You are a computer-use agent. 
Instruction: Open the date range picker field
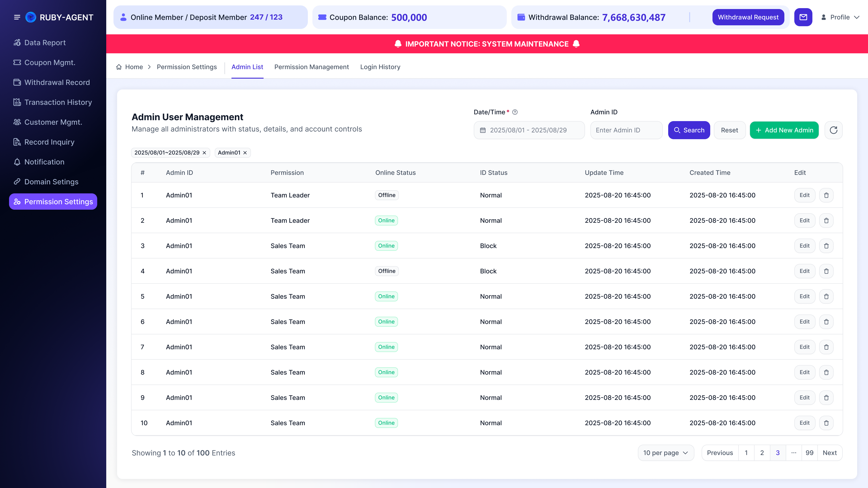(529, 130)
